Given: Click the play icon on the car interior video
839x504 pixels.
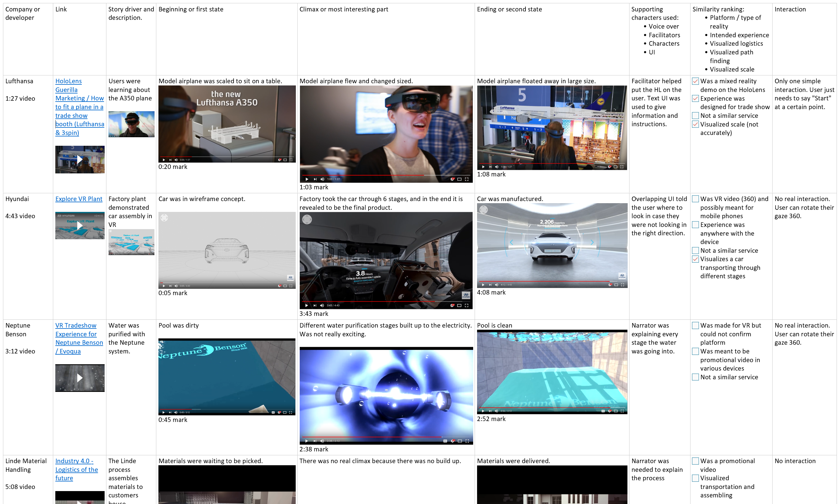Looking at the screenshot, I should (306, 305).
